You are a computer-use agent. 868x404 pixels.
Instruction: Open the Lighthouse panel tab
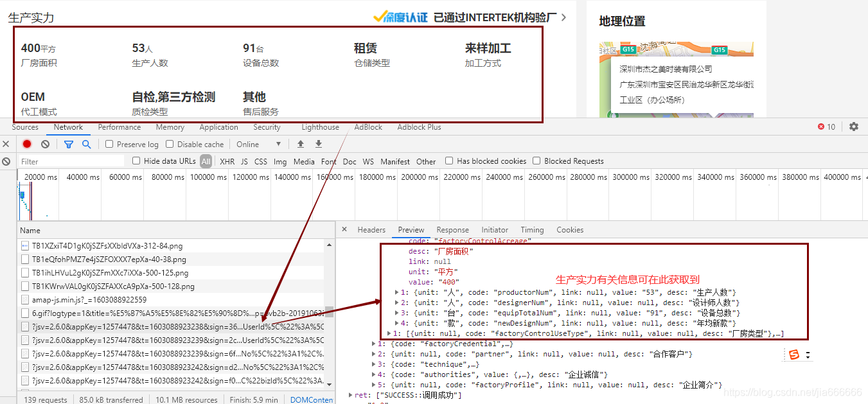point(320,127)
